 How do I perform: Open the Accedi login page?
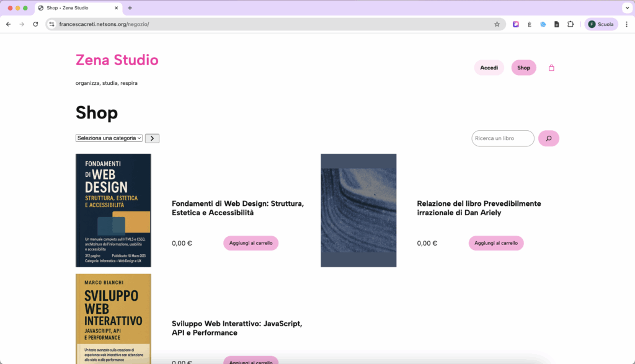(x=489, y=68)
